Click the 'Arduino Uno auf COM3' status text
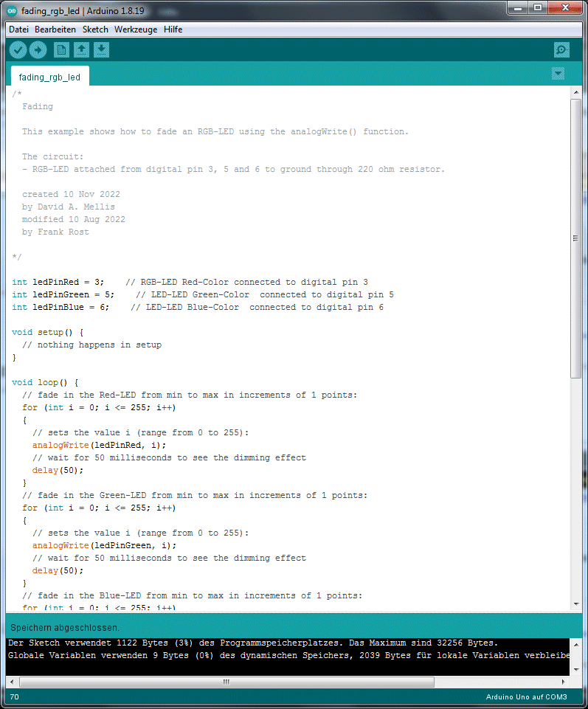The height and width of the screenshot is (709, 588). 526,696
